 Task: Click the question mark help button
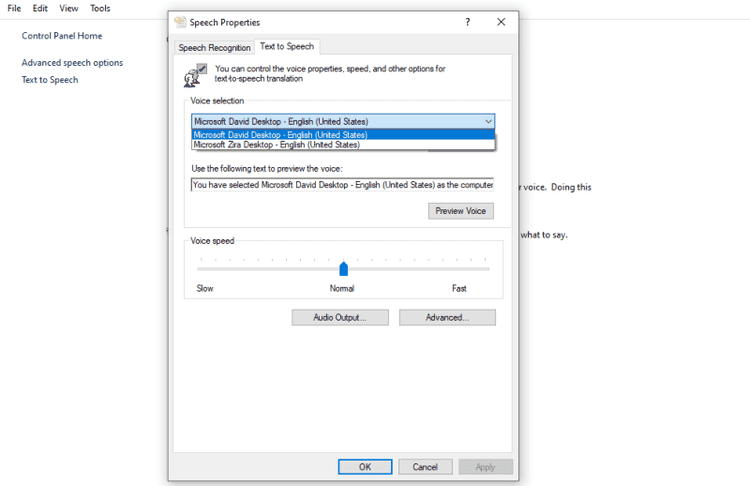[x=467, y=22]
